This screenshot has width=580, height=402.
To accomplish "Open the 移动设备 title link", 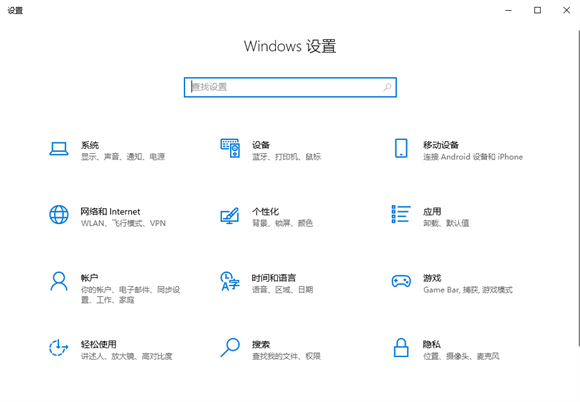I will [441, 145].
